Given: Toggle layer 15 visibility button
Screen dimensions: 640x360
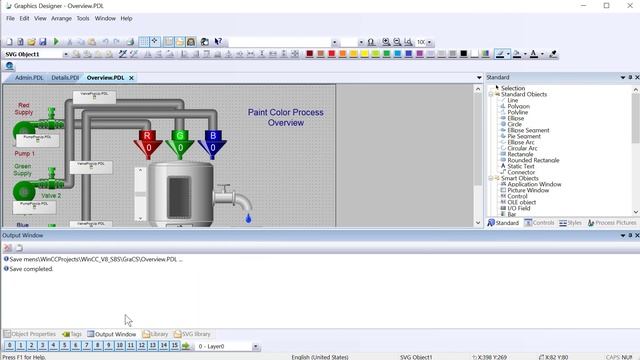Looking at the screenshot, I should 175,346.
